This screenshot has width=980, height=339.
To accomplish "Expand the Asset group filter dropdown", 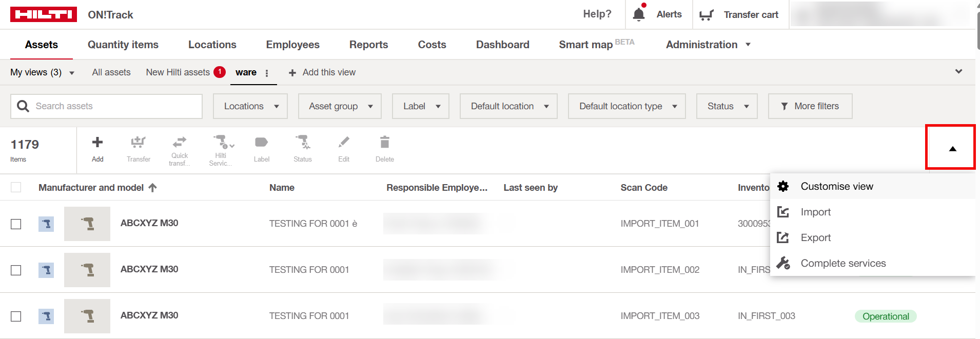I will coord(340,106).
